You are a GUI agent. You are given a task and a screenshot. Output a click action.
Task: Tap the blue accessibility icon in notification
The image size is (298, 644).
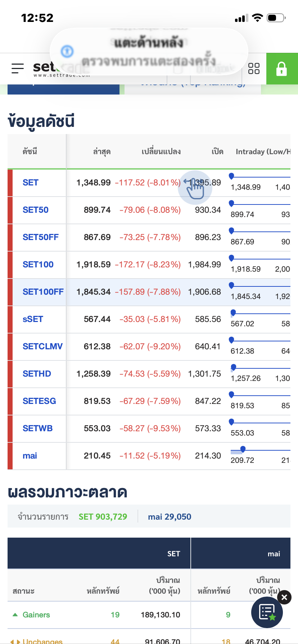(67, 51)
